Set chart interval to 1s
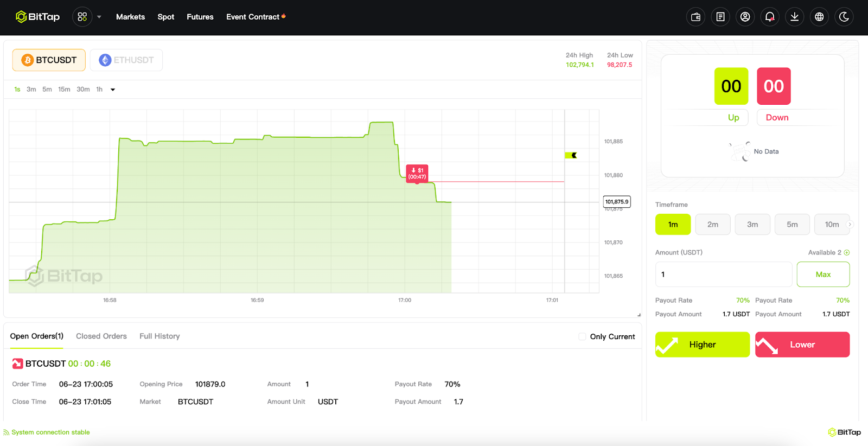Image resolution: width=868 pixels, height=446 pixels. point(17,90)
